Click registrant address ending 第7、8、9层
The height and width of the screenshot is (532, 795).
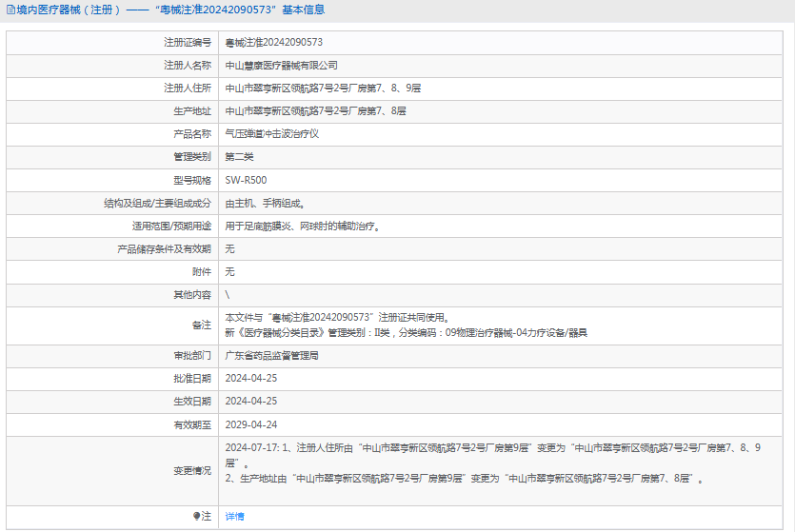323,89
